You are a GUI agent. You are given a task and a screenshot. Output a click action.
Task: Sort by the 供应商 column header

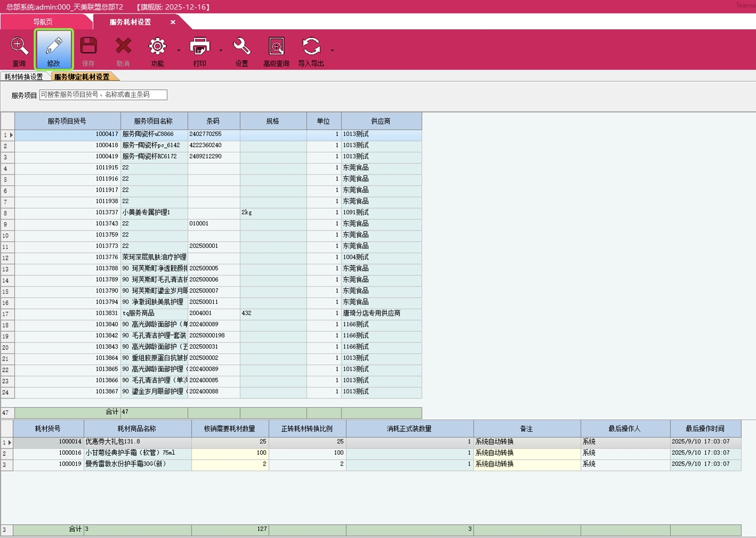point(381,121)
